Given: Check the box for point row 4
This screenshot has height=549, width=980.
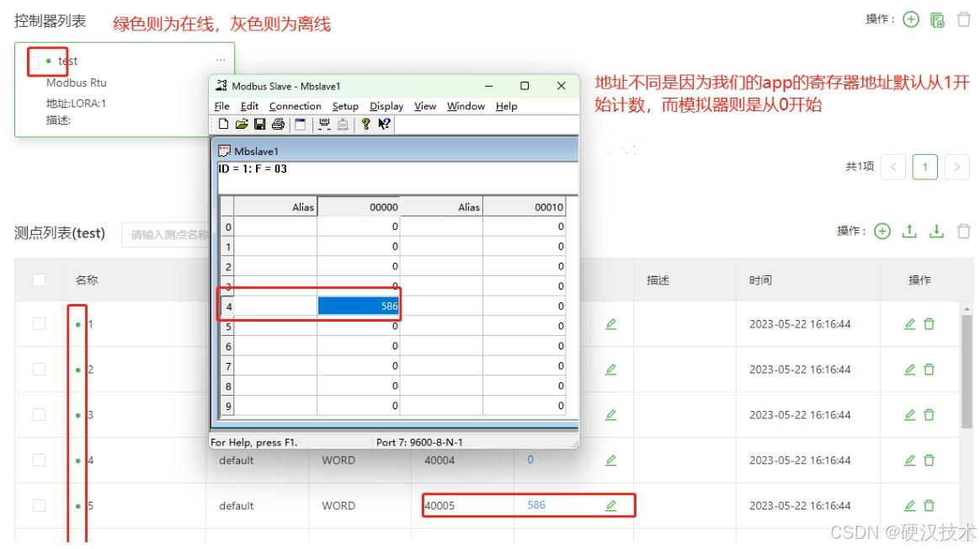Looking at the screenshot, I should 39,461.
